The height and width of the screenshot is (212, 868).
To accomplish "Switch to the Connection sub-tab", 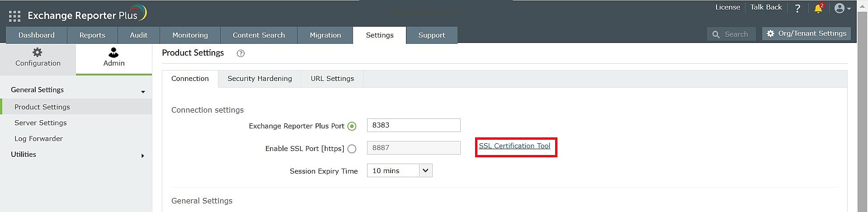I will tap(190, 79).
